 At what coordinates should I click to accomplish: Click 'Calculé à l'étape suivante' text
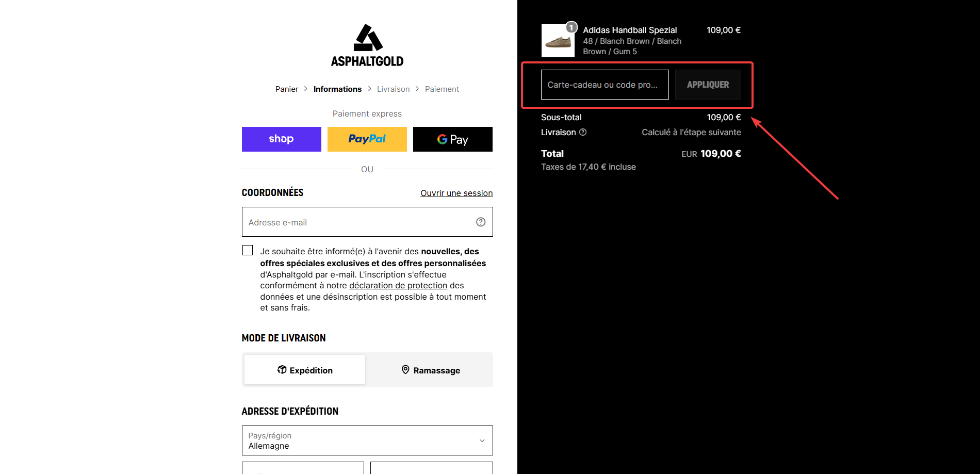[691, 132]
